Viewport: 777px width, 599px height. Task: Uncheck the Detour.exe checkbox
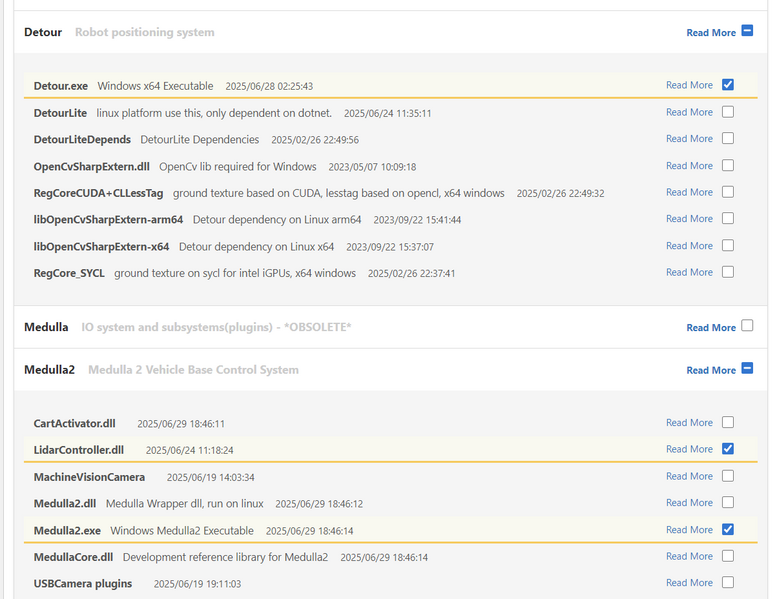click(727, 85)
